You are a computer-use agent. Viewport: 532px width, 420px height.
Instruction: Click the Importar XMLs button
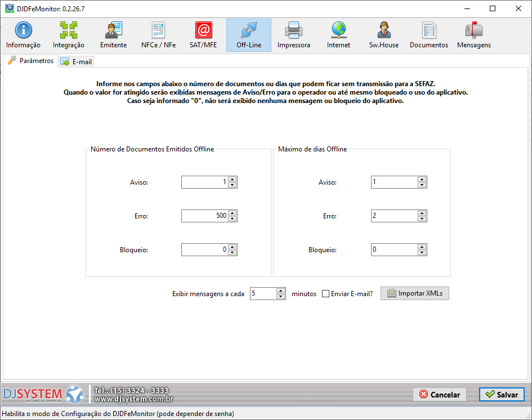pos(414,293)
